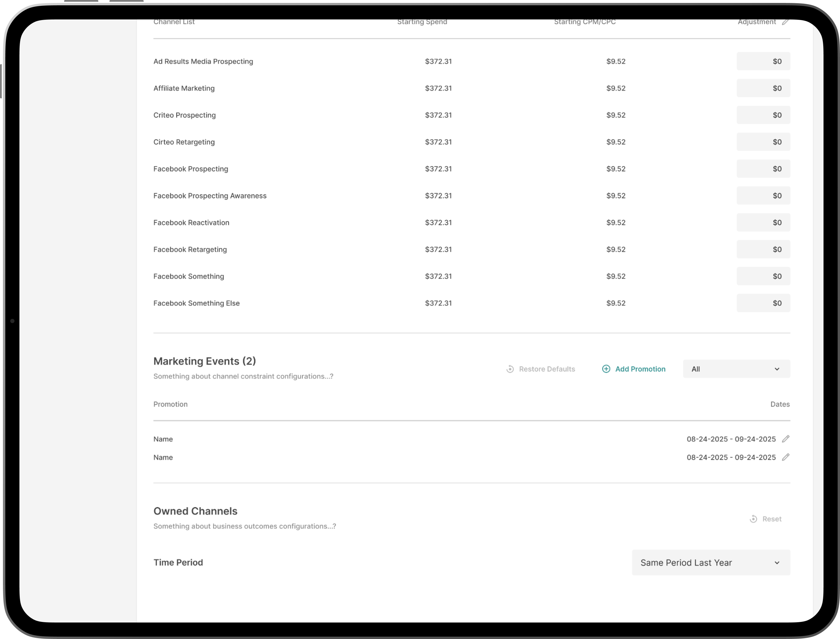Click adjustment field for Facebook Something Else
The image size is (840, 639).
pyautogui.click(x=763, y=303)
